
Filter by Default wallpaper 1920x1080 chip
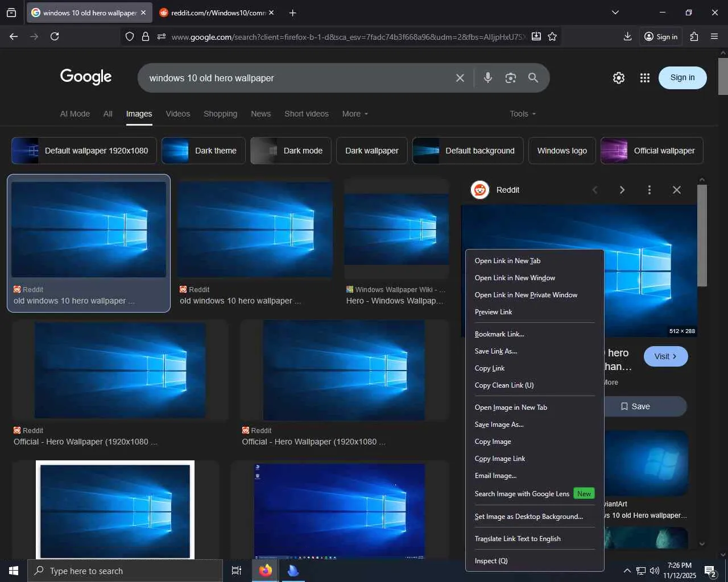click(84, 151)
